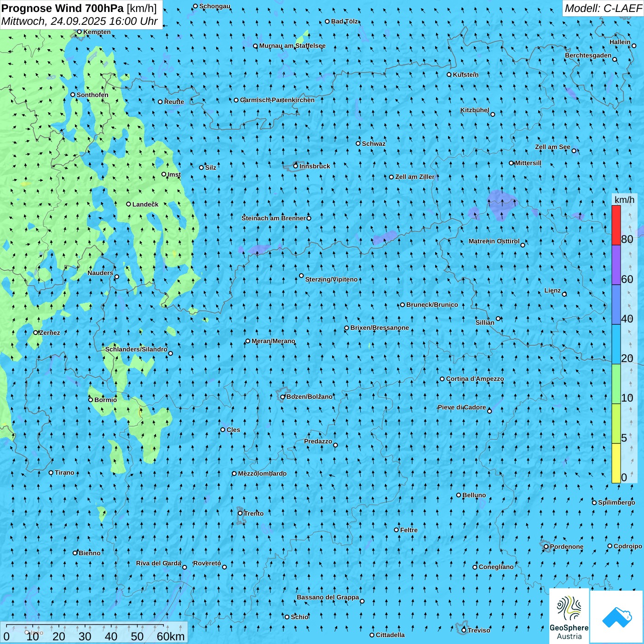Click the 'Schlanders/Silandro' label
The image size is (644, 644).
(136, 349)
